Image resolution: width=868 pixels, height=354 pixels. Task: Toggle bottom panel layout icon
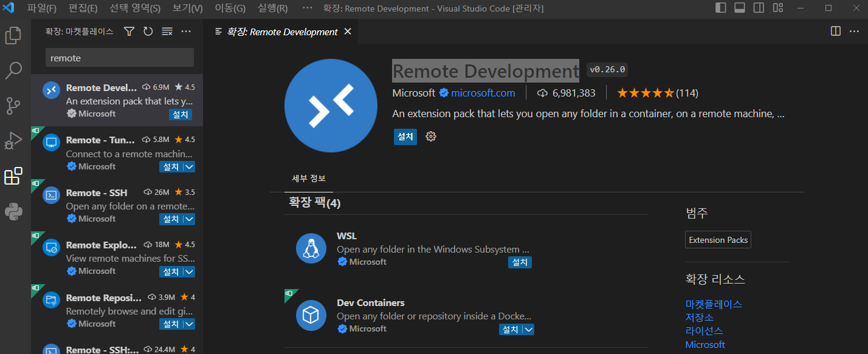pos(740,8)
